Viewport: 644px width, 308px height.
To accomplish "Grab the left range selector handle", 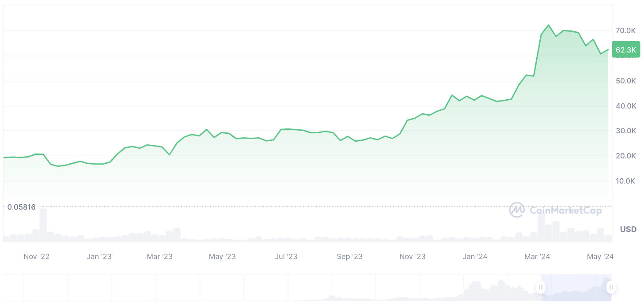I will [541, 287].
